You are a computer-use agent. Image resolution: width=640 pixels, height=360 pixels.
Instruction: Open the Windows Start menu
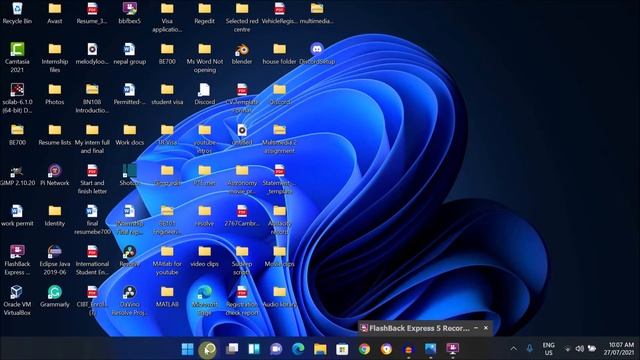click(187, 349)
